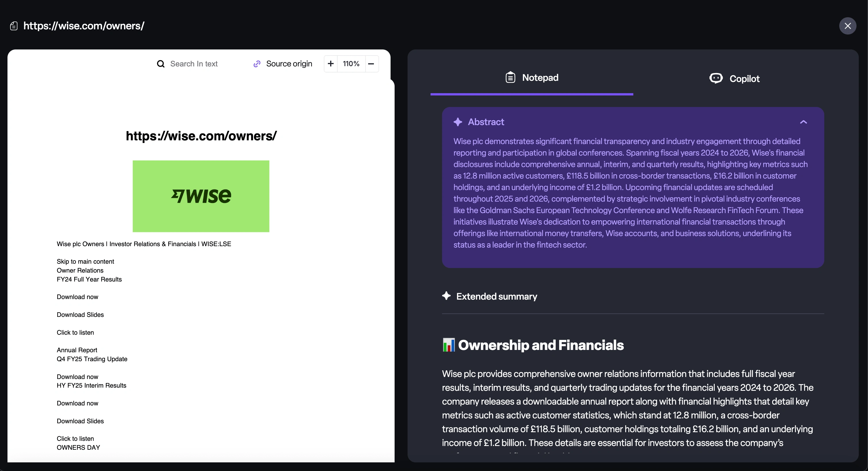Click the Extended summary heading
This screenshot has height=471, width=868.
(x=497, y=296)
